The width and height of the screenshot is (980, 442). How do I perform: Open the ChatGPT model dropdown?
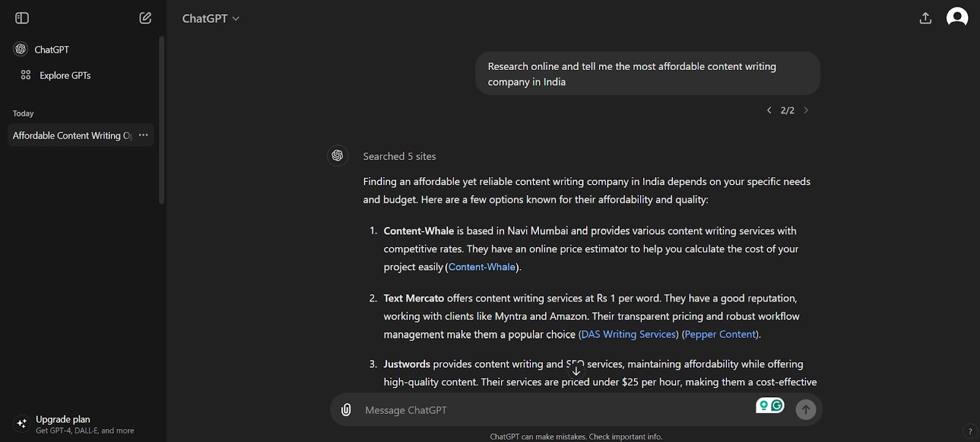[211, 18]
